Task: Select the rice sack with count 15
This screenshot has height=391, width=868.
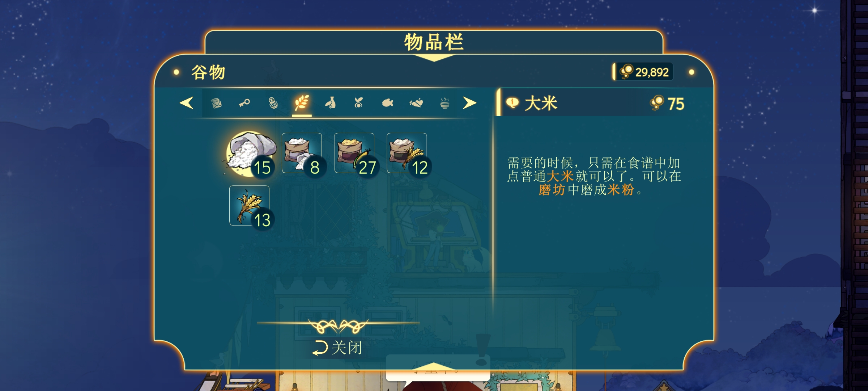Action: tap(250, 154)
